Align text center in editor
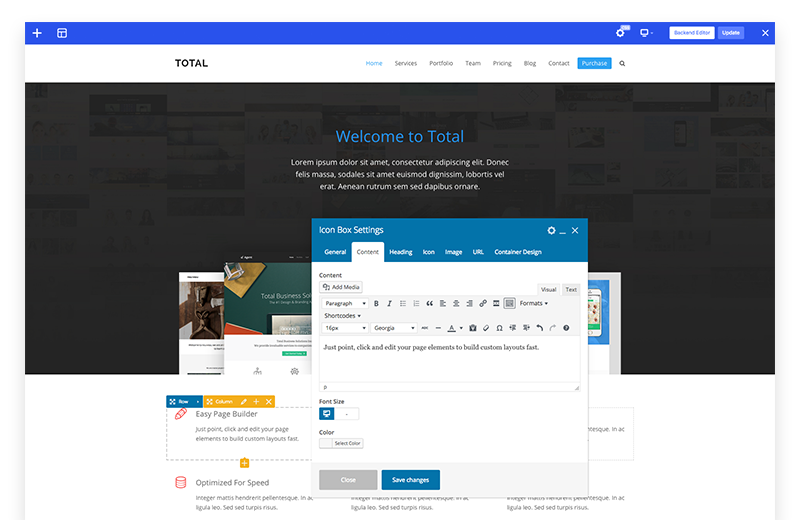Image resolution: width=800 pixels, height=520 pixels. tap(456, 303)
